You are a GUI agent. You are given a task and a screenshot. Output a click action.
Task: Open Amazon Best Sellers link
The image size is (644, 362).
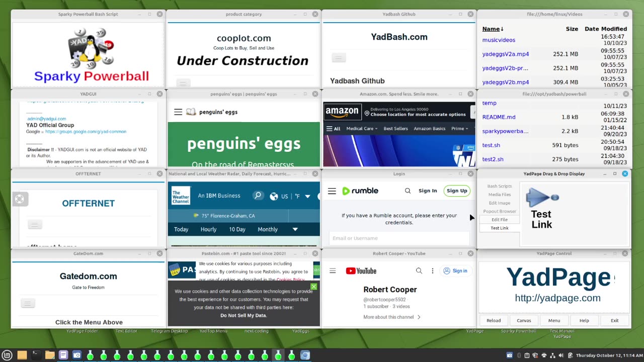(x=395, y=129)
